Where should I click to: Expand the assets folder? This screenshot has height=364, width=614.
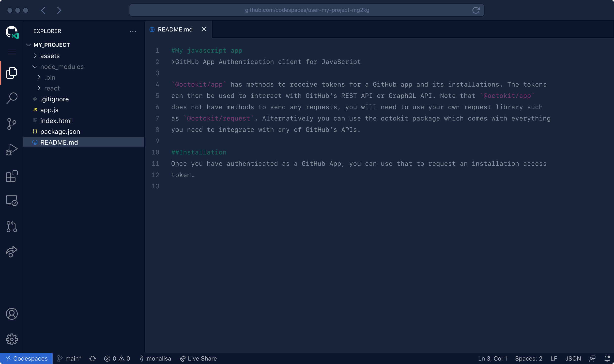pyautogui.click(x=35, y=56)
